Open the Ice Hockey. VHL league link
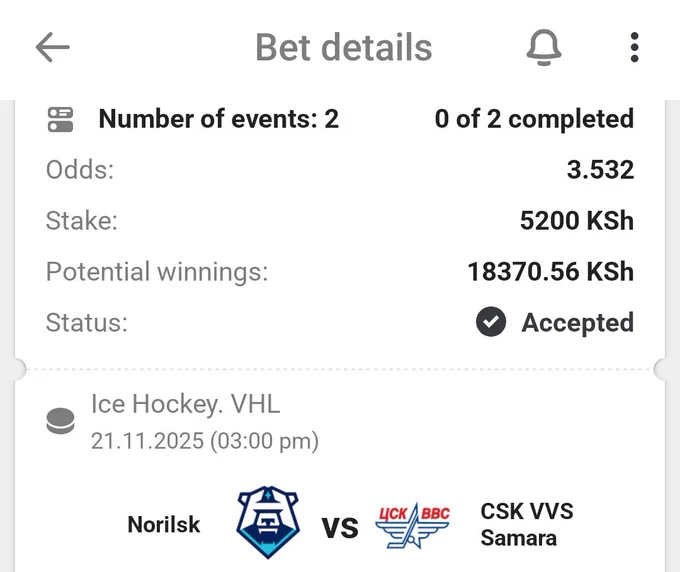680x572 pixels. tap(186, 404)
